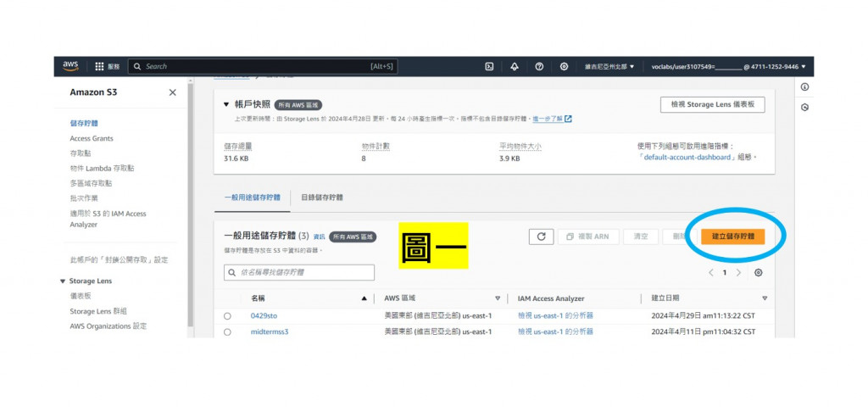Viewport: 868px width, 412px height.
Task: Open Storage Lens 群組 in sidebar
Action: pos(98,311)
